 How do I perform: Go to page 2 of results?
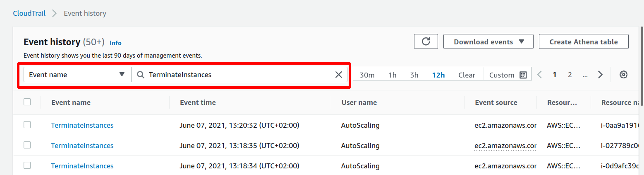(570, 75)
